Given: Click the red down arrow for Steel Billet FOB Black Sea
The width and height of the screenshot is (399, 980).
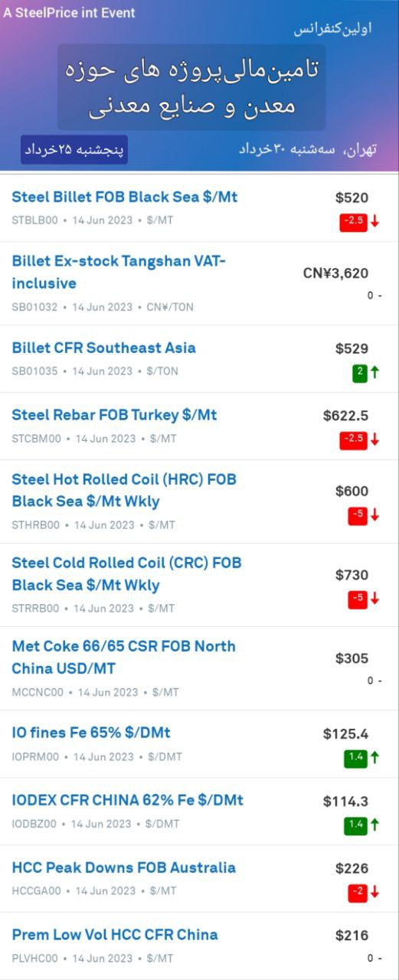Looking at the screenshot, I should click(x=375, y=221).
